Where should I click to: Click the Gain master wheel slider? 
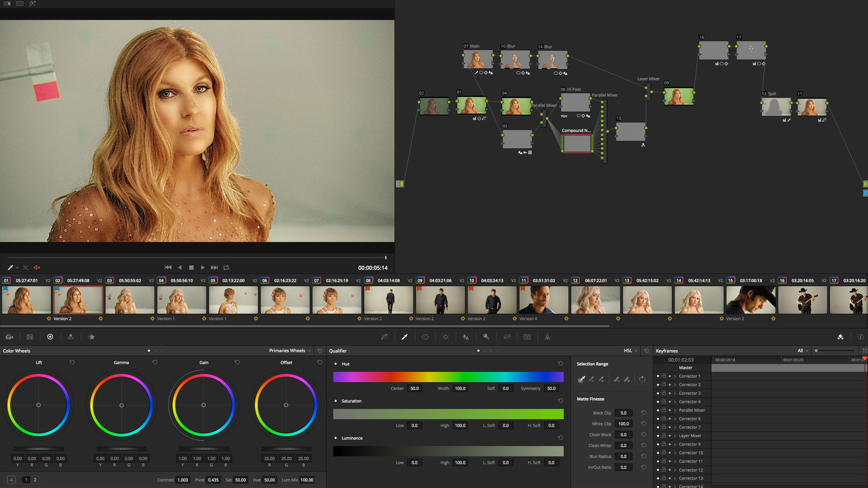(204, 449)
